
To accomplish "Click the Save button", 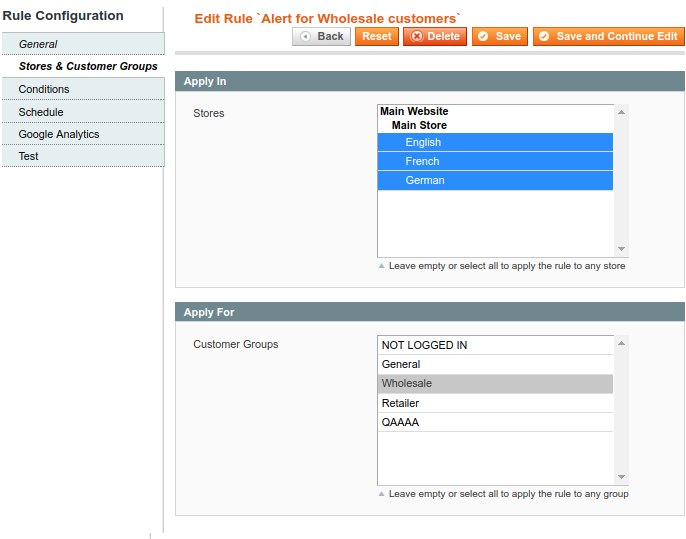I will pyautogui.click(x=499, y=36).
